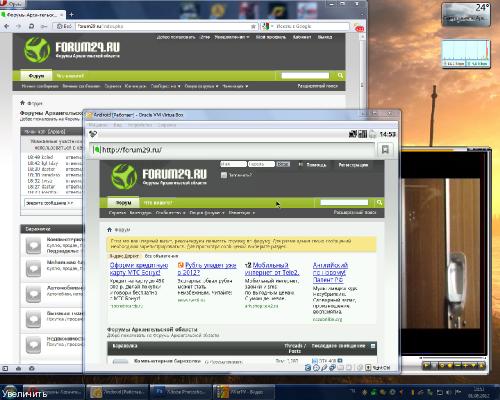The height and width of the screenshot is (400, 500).
Task: Expand forum actions dropdown in Opera navbar
Action: click(201, 86)
